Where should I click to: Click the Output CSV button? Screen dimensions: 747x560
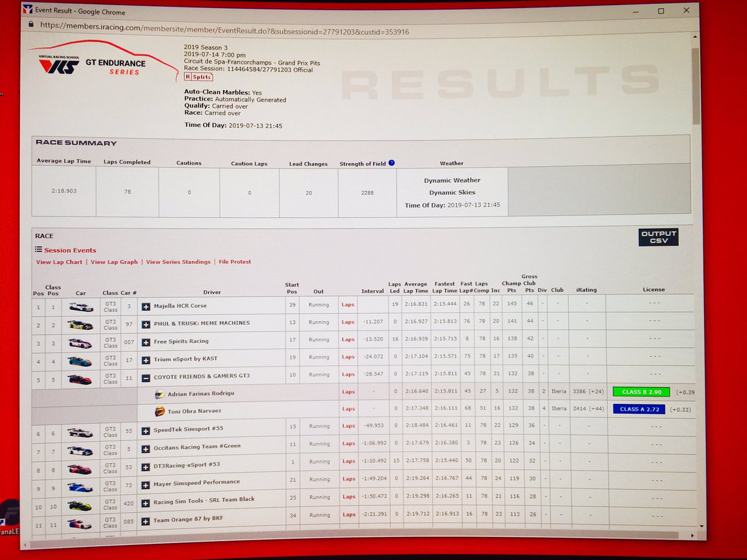(658, 237)
